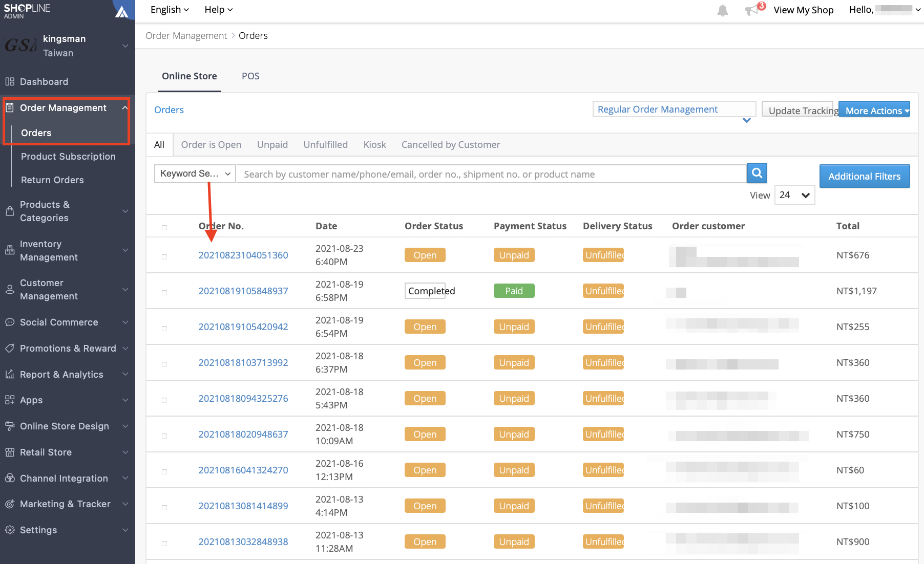Image resolution: width=924 pixels, height=564 pixels.
Task: Click the Settings gear icon
Action: click(x=10, y=530)
